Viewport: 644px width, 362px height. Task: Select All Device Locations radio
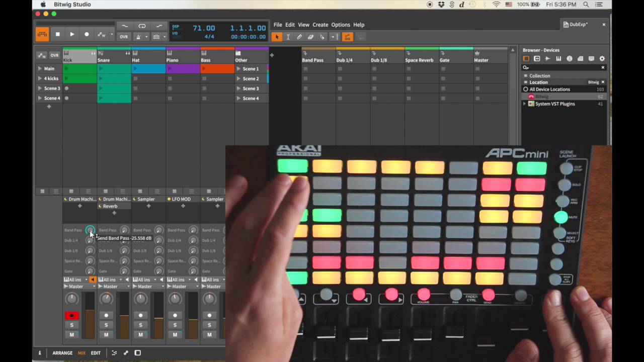tap(526, 89)
